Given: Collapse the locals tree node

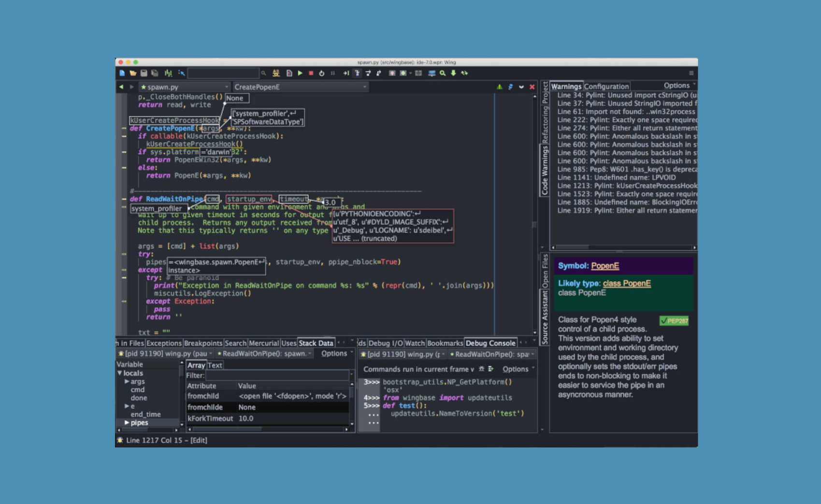Looking at the screenshot, I should pyautogui.click(x=119, y=373).
